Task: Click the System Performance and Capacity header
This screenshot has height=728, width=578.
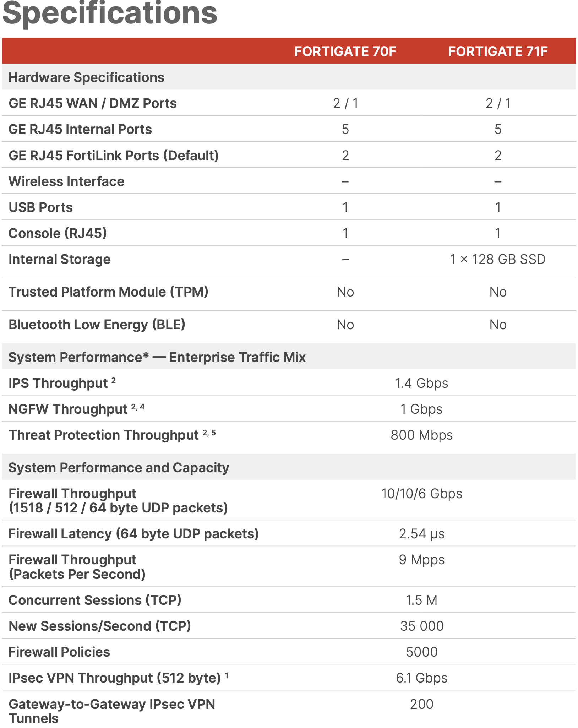Action: [119, 468]
